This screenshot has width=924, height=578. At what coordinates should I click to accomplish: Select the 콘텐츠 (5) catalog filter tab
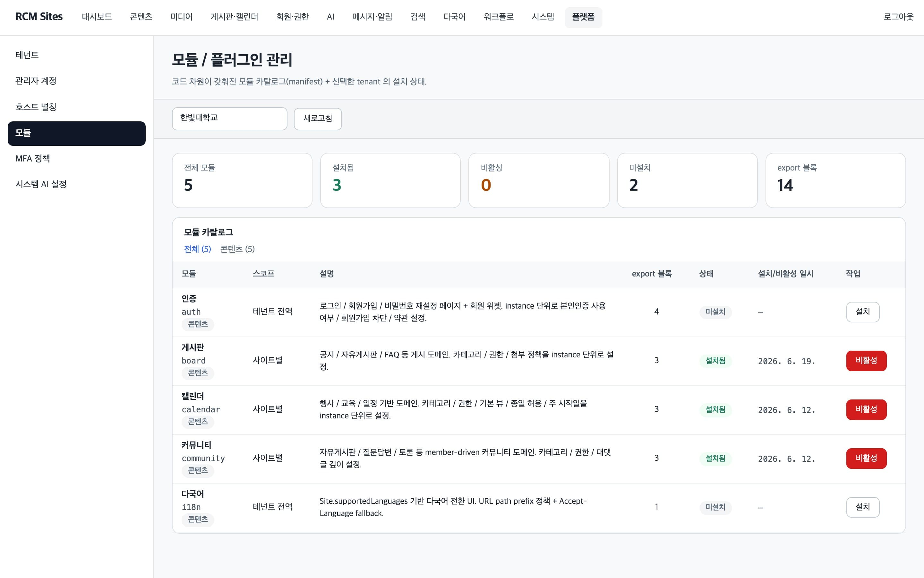pos(237,249)
